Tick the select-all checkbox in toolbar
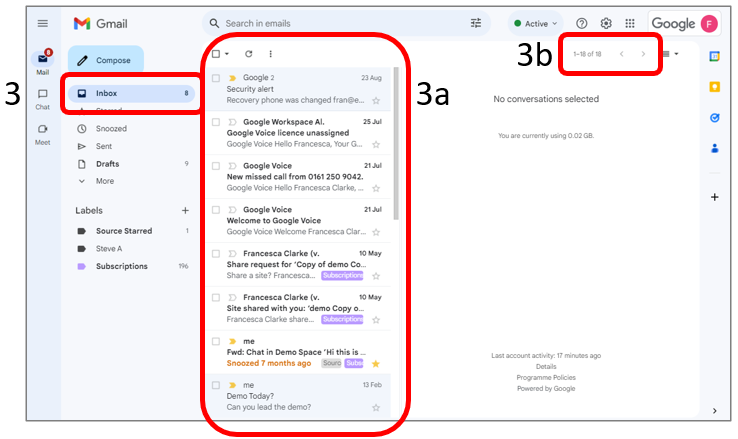 click(x=216, y=54)
